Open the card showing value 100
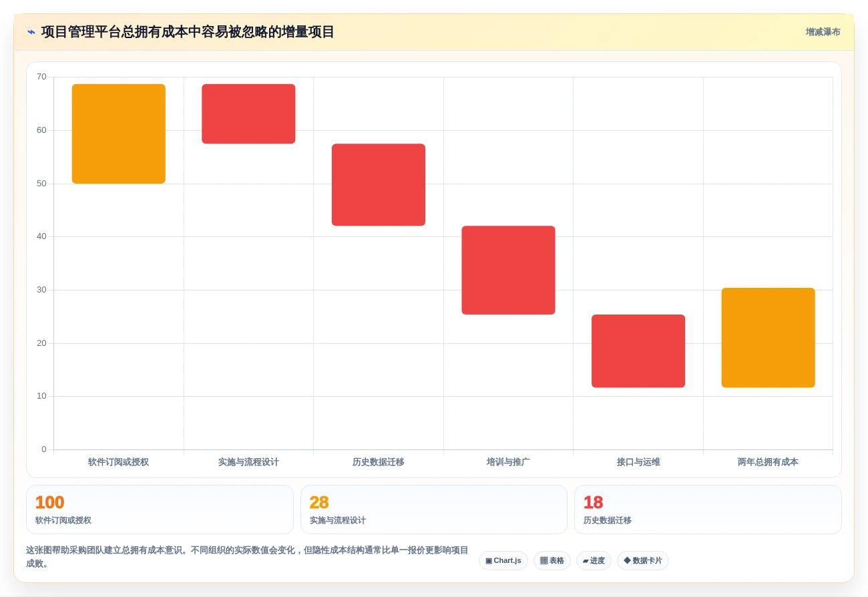Image resolution: width=868 pixels, height=597 pixels. pos(160,510)
